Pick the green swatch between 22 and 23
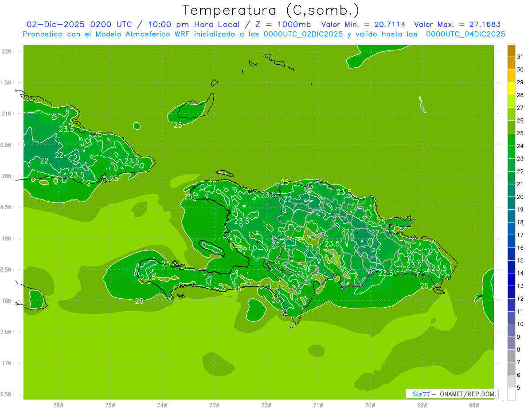 [511, 165]
